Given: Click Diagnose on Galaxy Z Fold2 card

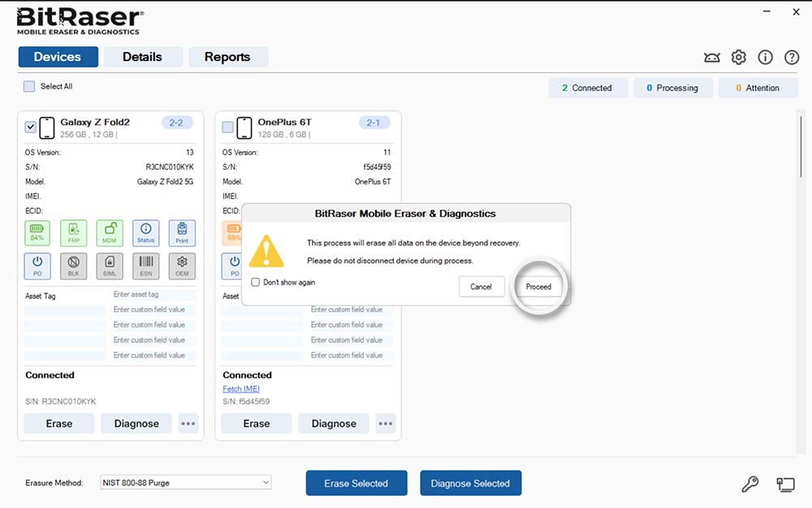Looking at the screenshot, I should click(136, 423).
